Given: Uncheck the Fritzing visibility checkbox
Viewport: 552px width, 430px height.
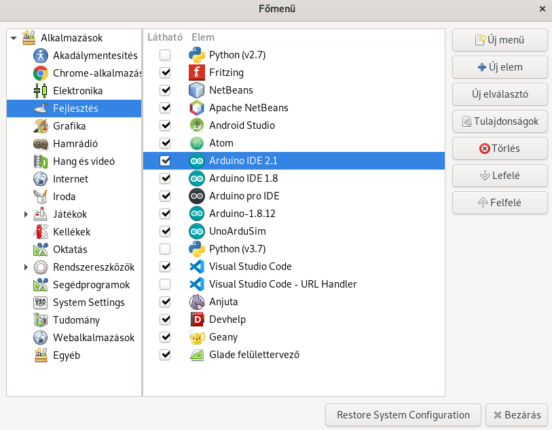Looking at the screenshot, I should tap(165, 73).
